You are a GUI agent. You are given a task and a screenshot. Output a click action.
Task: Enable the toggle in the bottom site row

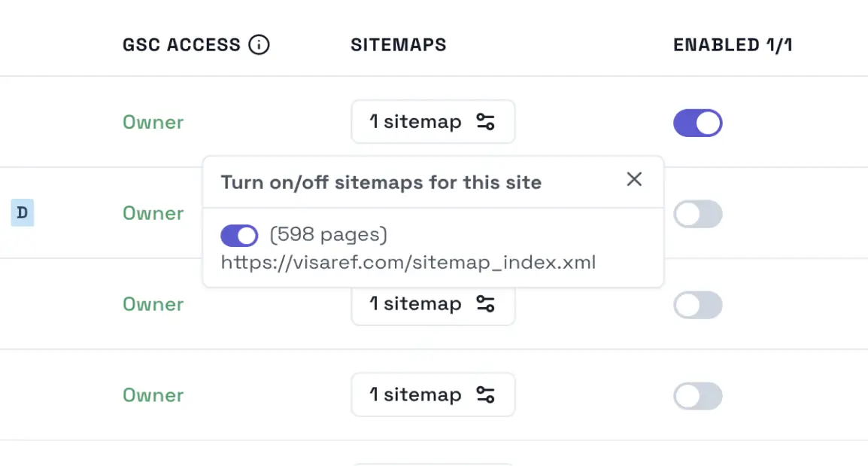tap(697, 397)
